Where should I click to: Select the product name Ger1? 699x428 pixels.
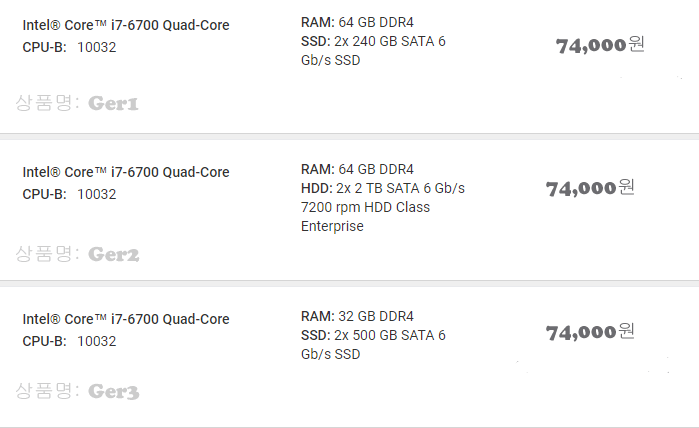(x=77, y=103)
